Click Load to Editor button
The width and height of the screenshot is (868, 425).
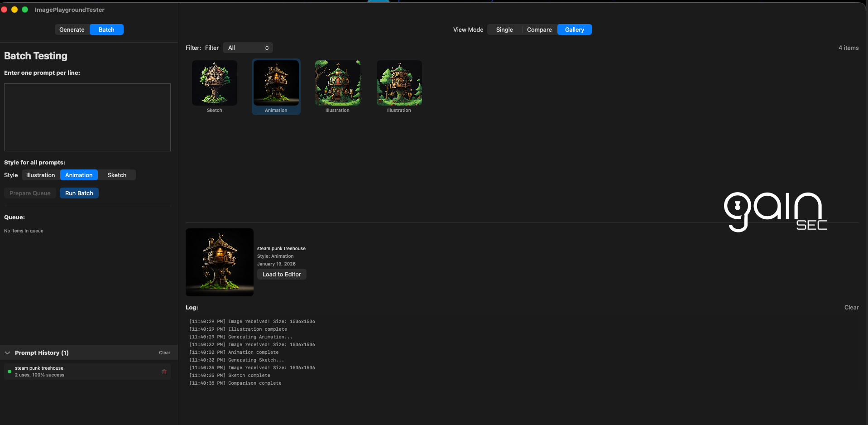pos(282,274)
